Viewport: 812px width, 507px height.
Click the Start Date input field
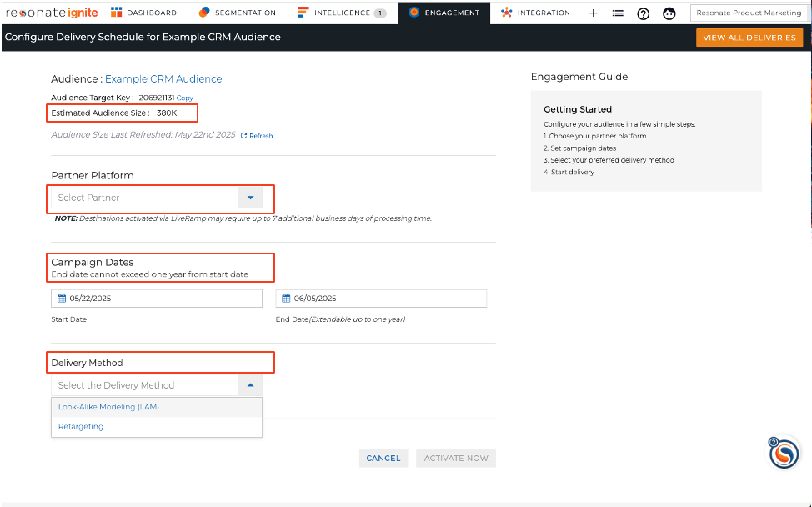click(157, 299)
